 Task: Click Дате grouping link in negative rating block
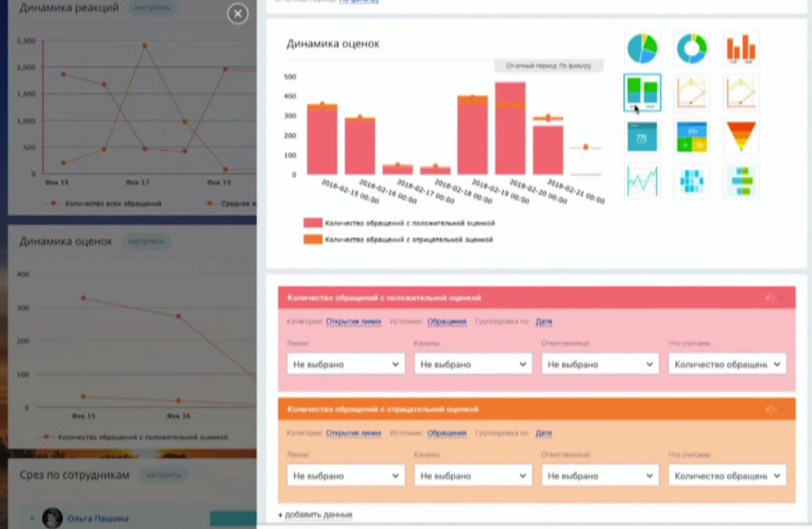(x=544, y=432)
